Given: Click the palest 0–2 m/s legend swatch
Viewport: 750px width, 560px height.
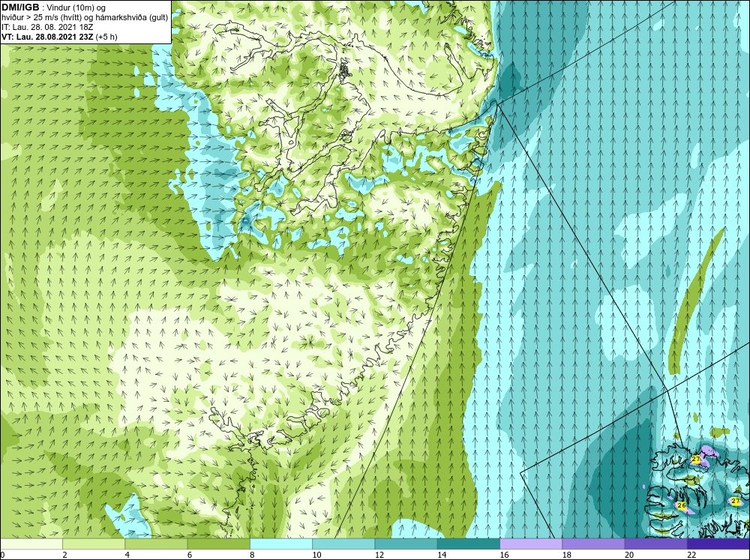Looking at the screenshot, I should (31, 544).
